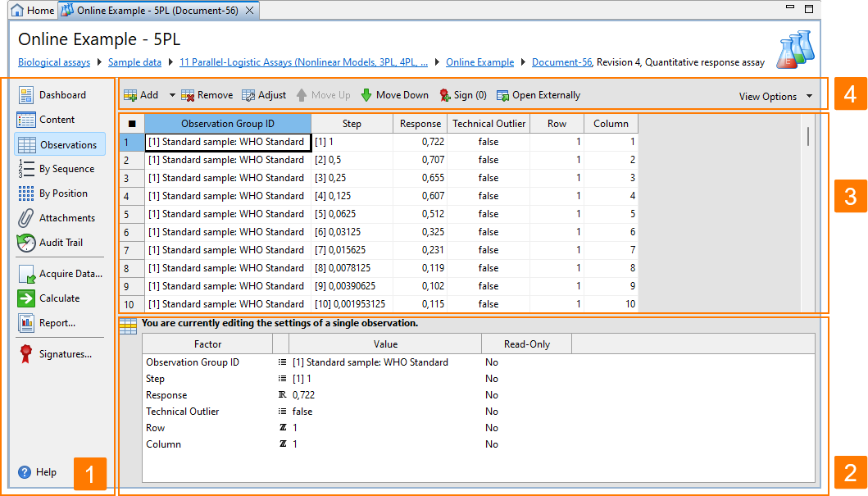Click the Report chart icon
868x496 pixels.
point(26,323)
